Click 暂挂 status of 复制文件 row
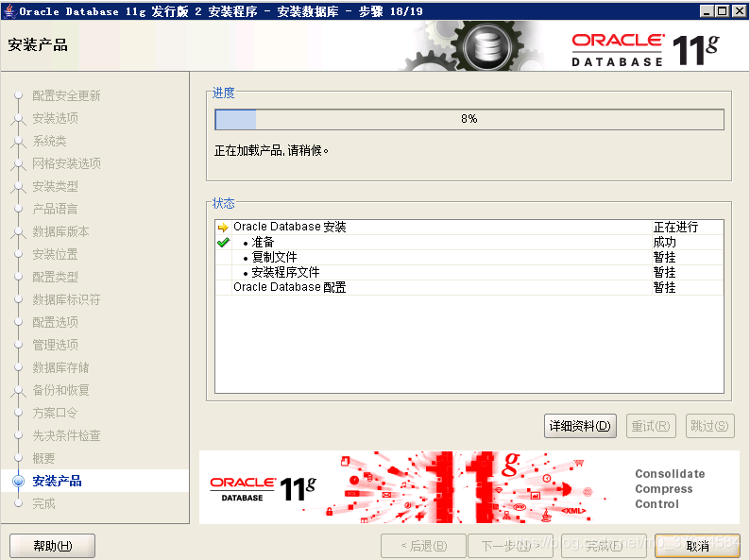Image resolution: width=750 pixels, height=560 pixels. point(664,257)
